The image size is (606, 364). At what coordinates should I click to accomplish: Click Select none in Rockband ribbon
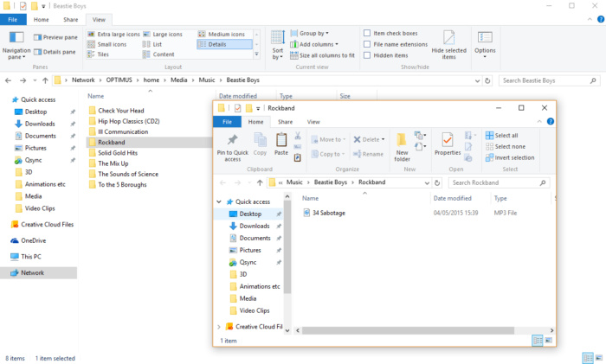click(506, 147)
